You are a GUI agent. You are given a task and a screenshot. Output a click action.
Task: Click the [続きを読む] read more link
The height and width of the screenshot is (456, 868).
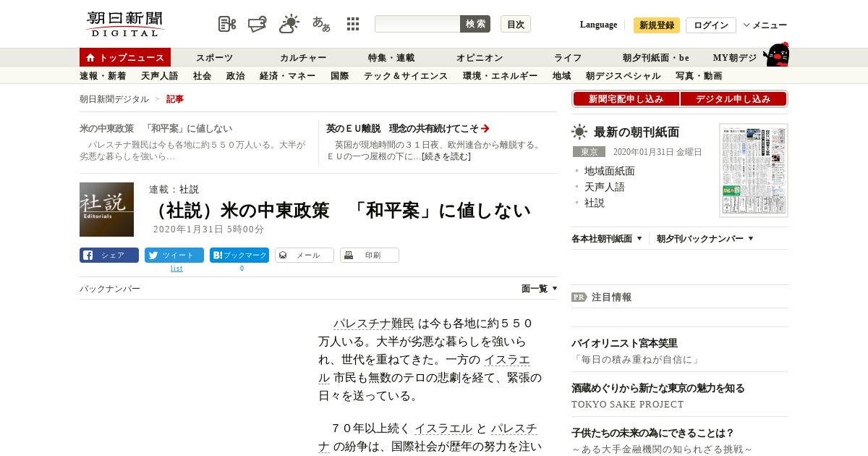pyautogui.click(x=446, y=156)
